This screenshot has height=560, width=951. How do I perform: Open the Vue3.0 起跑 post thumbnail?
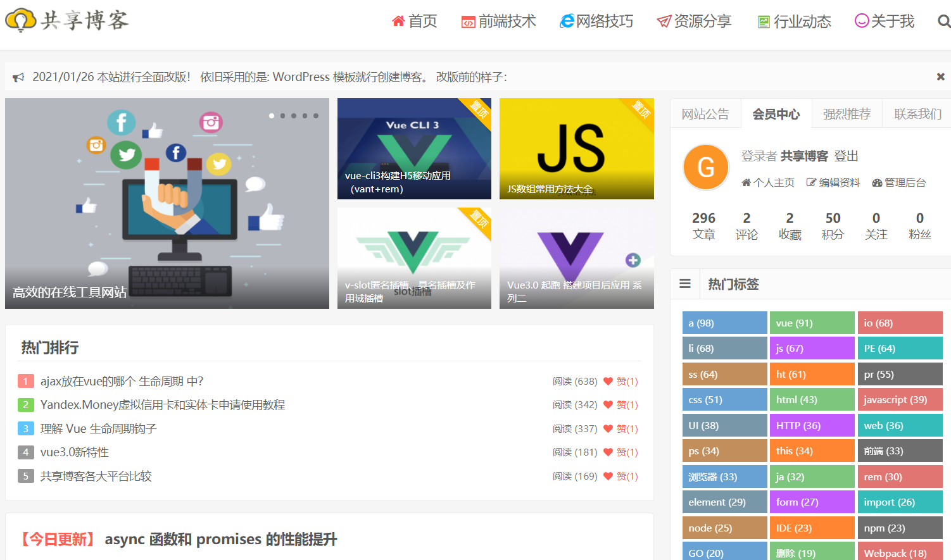577,258
